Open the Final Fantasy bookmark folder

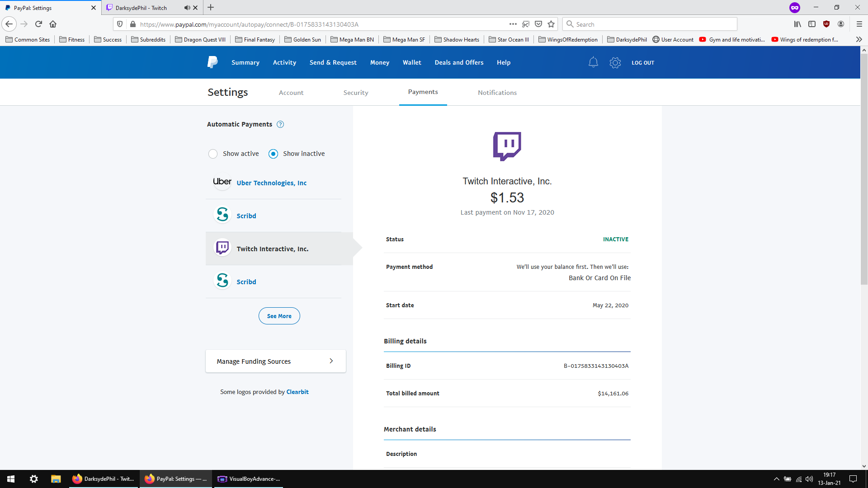pos(255,39)
